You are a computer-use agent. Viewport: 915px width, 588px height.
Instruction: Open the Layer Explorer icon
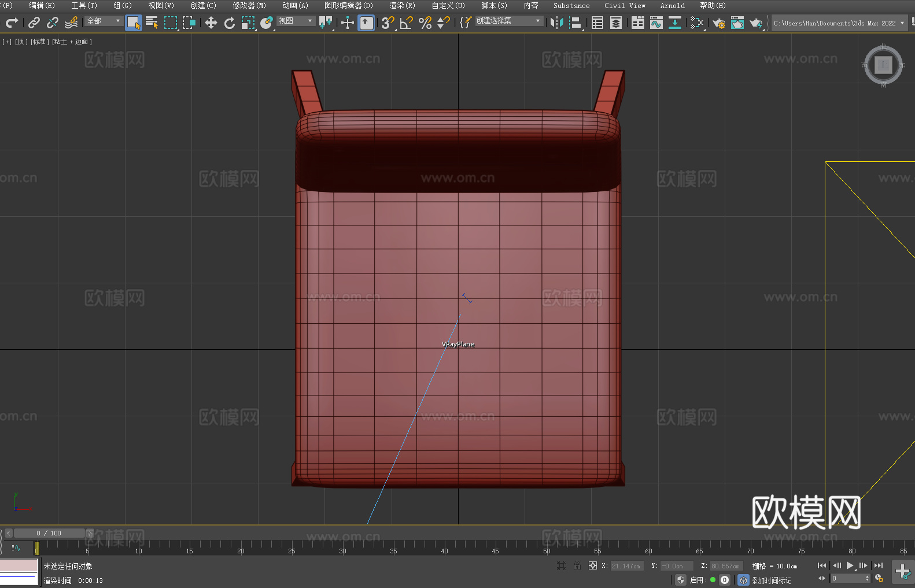pos(616,23)
